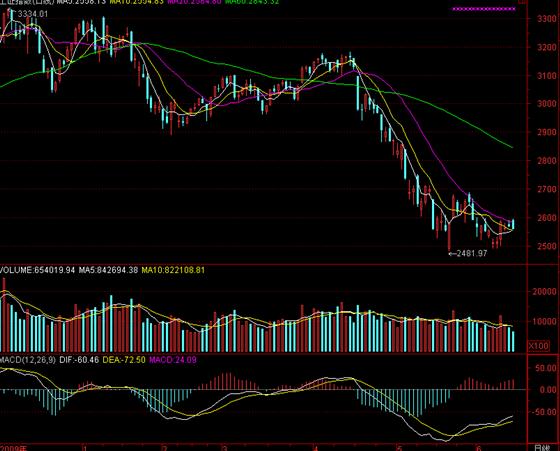Select the 2009 year marker on timeline

[x=13, y=448]
